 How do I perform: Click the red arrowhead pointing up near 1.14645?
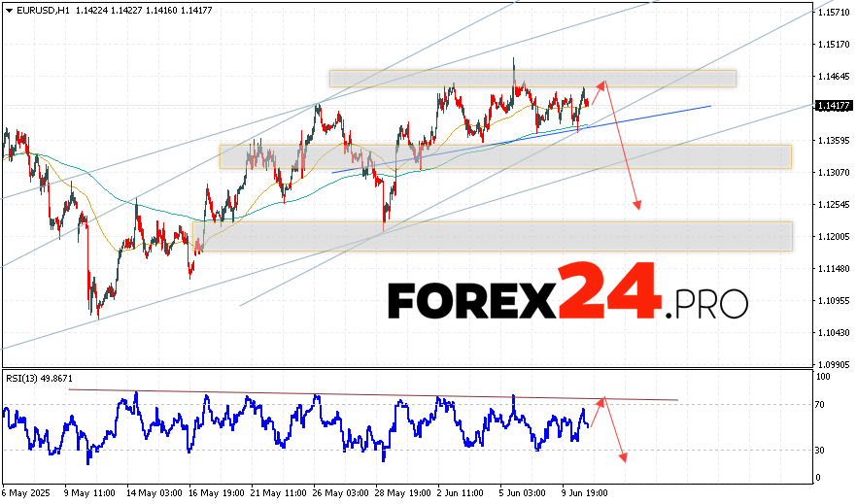pyautogui.click(x=603, y=84)
